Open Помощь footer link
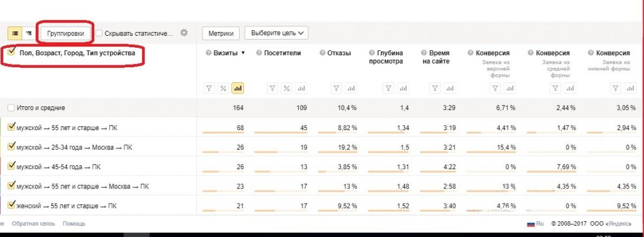The height and width of the screenshot is (237, 644). 74,224
